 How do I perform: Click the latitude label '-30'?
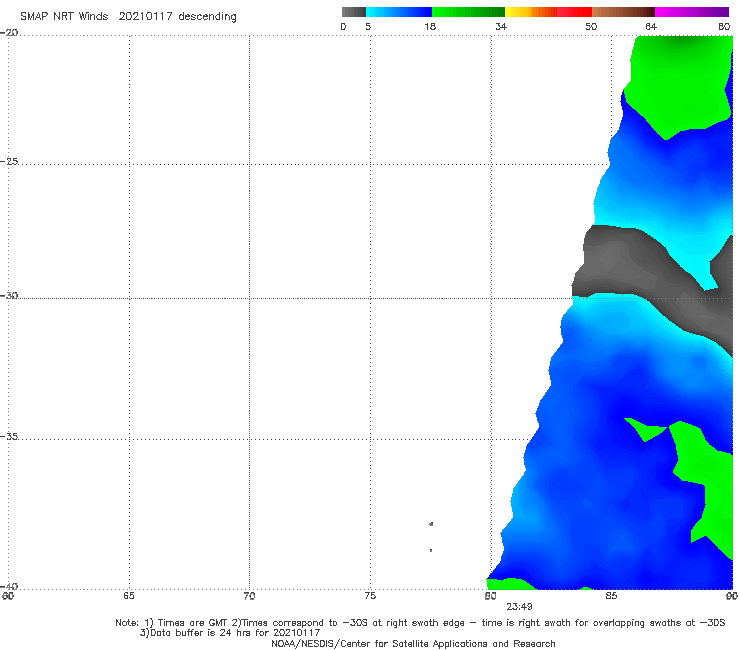pos(9,295)
